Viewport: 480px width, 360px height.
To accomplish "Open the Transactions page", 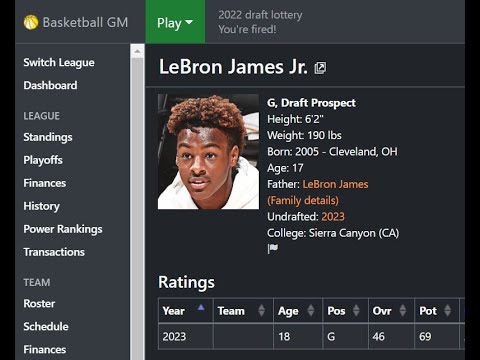I will pyautogui.click(x=54, y=252).
